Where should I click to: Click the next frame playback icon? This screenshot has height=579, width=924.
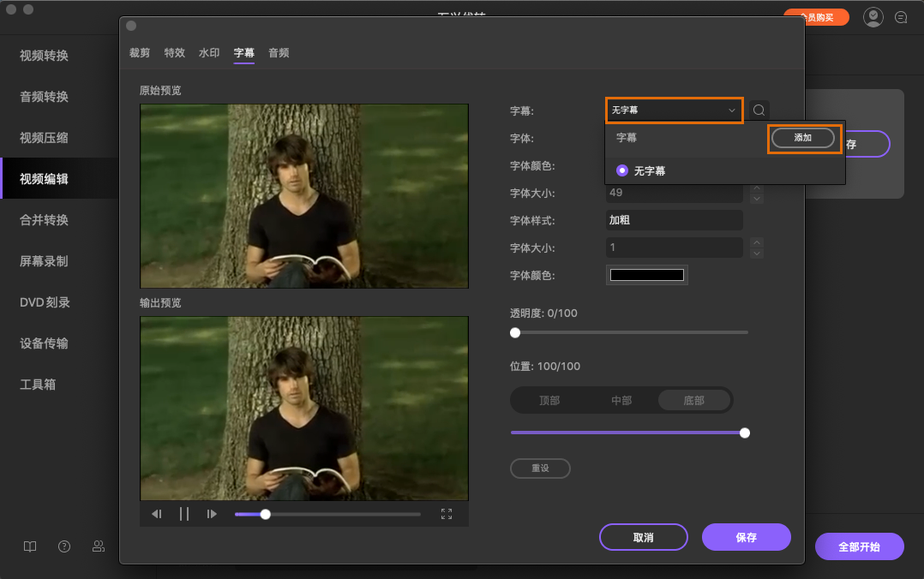[x=212, y=514]
